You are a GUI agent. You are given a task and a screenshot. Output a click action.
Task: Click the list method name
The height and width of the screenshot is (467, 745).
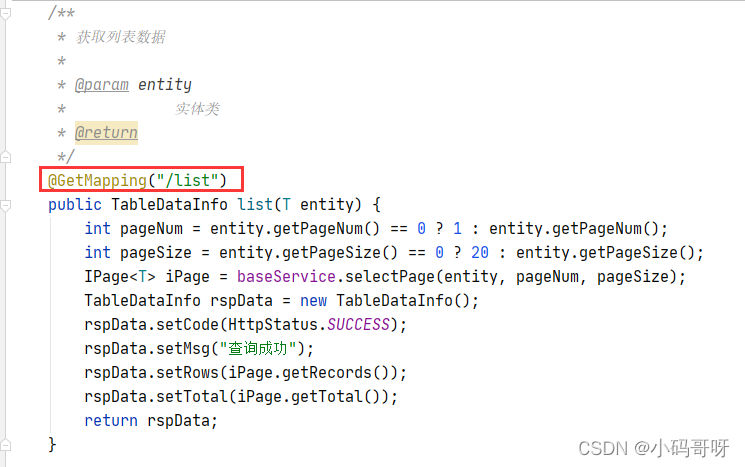click(x=255, y=205)
